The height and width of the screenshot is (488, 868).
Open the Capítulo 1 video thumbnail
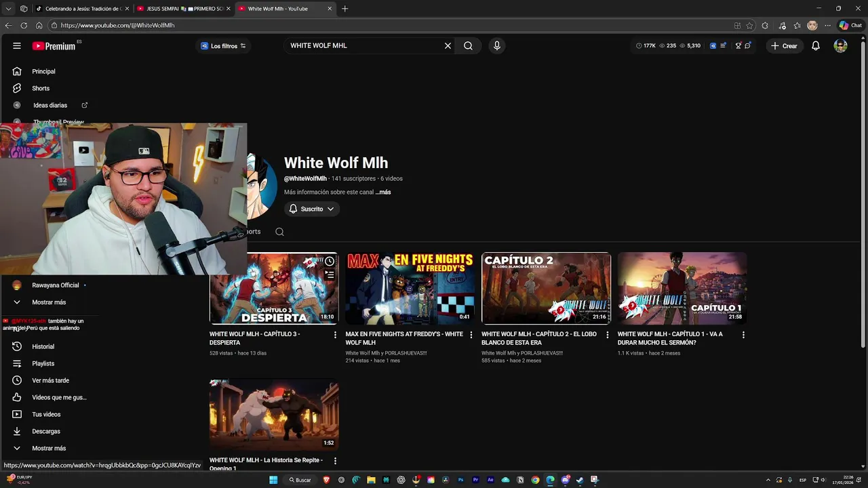tap(682, 289)
